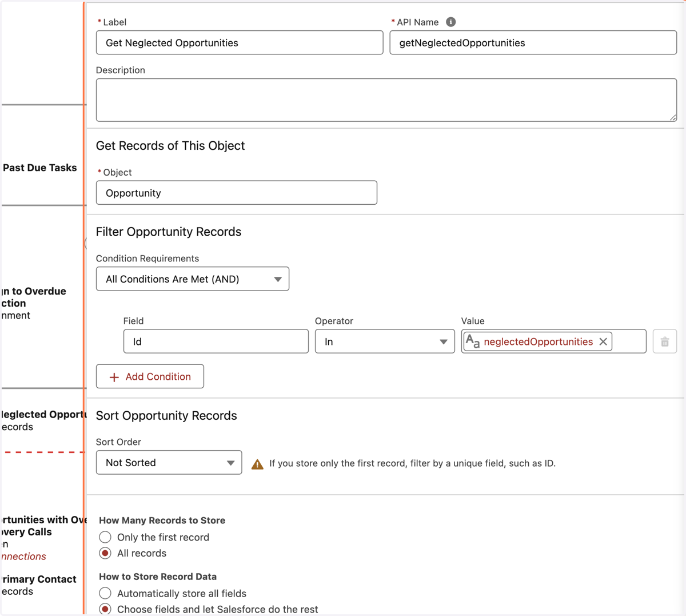Click the Value field's empty area
686x616 pixels.
pyautogui.click(x=629, y=341)
